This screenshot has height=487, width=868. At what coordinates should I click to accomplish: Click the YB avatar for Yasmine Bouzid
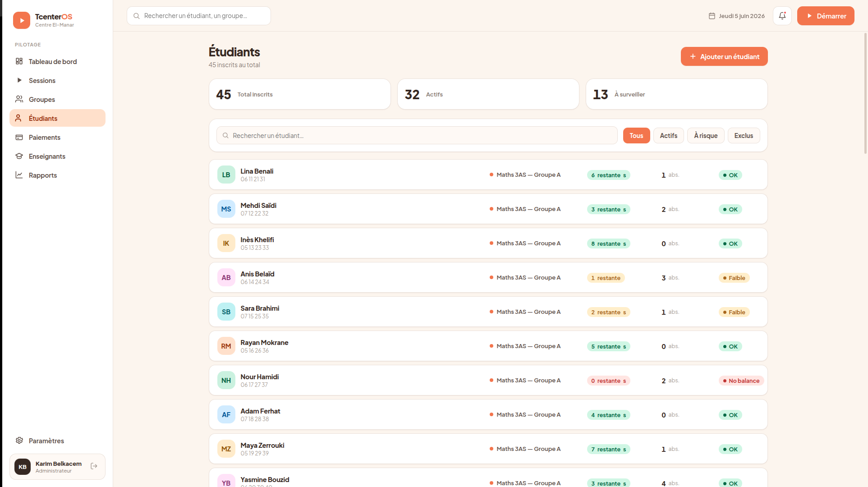click(x=226, y=481)
